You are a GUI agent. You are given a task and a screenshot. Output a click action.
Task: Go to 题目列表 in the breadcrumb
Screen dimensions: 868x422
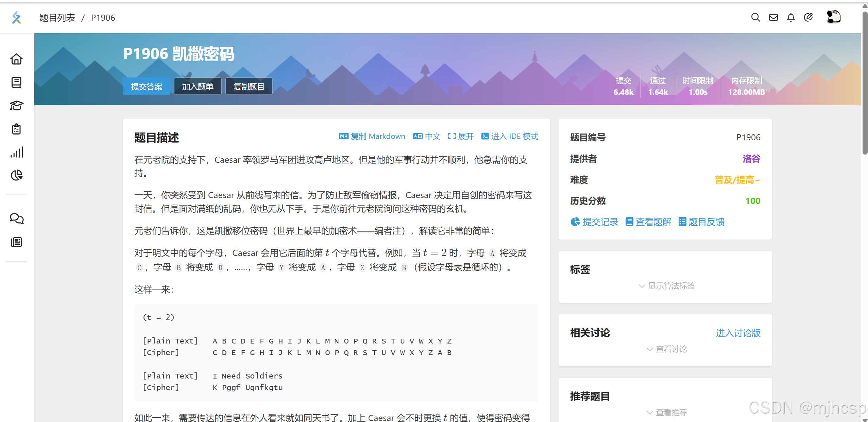(57, 18)
